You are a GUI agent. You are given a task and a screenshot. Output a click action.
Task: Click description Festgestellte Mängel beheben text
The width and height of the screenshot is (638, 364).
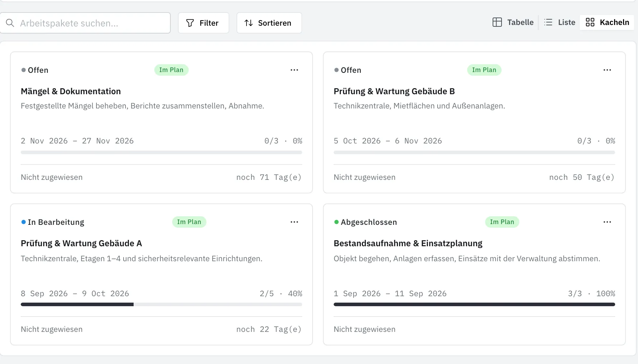coord(143,106)
